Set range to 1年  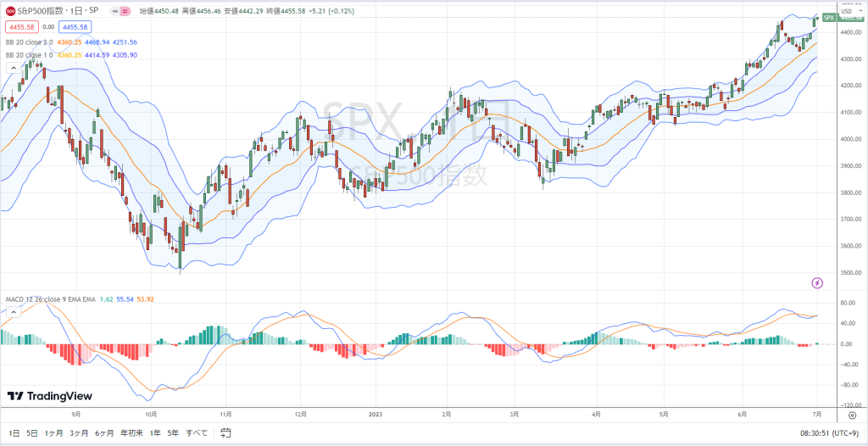click(x=156, y=432)
